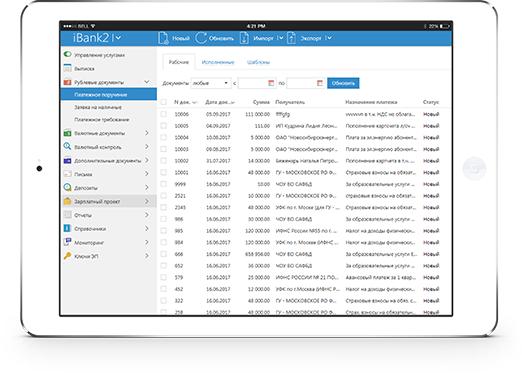
Task: Click the Импорт icon in toolbar
Action: coord(244,38)
